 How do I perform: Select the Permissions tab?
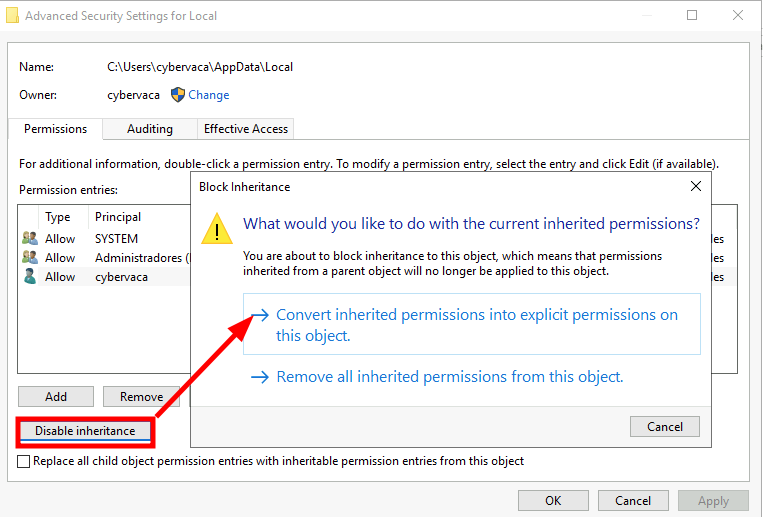pos(56,129)
